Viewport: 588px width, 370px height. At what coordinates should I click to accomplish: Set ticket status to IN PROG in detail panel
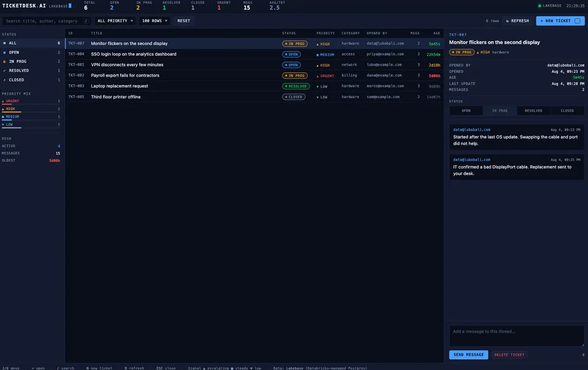500,111
